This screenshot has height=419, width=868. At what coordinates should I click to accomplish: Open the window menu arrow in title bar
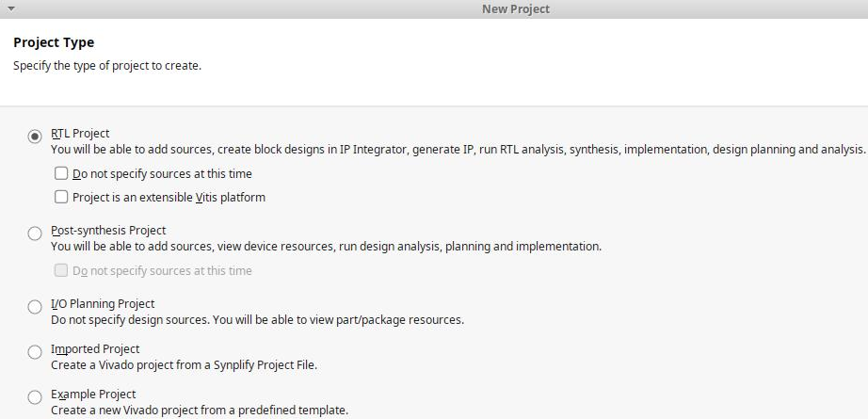point(11,8)
